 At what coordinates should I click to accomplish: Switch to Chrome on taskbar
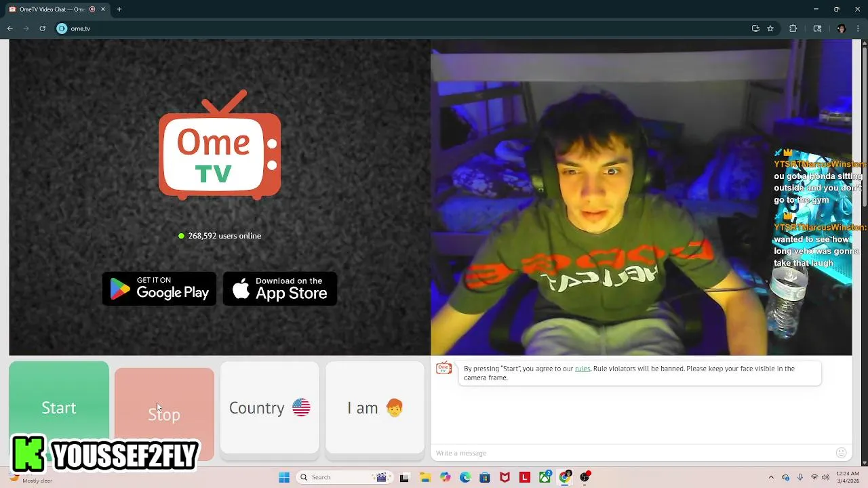tap(565, 477)
